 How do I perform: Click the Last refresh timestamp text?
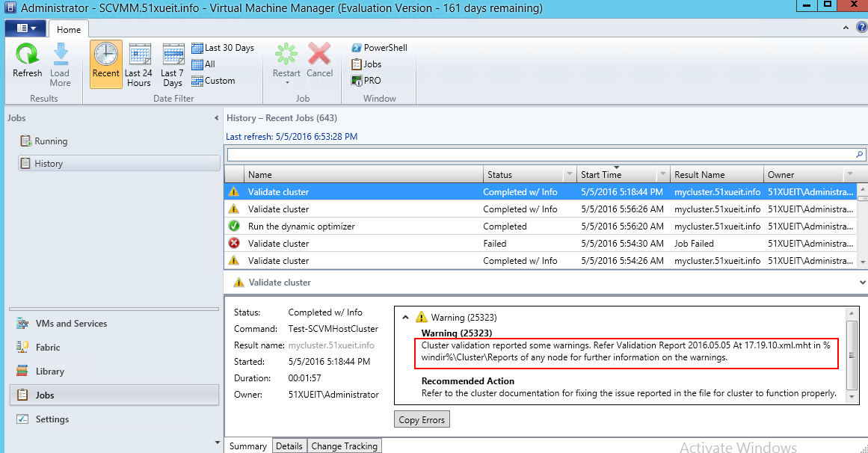291,136
